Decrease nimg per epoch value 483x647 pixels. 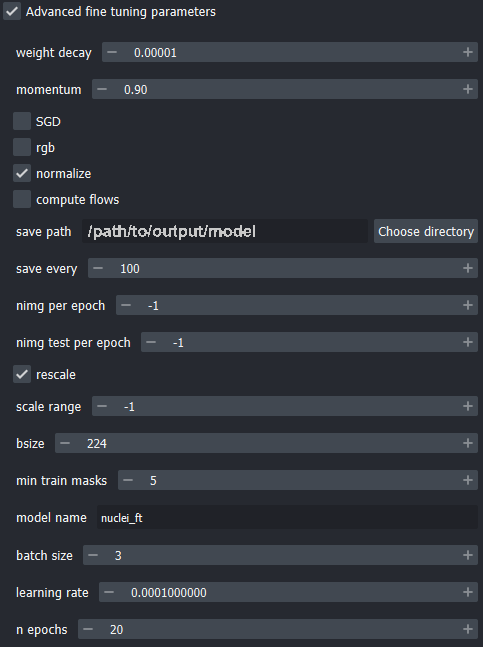tap(126, 305)
